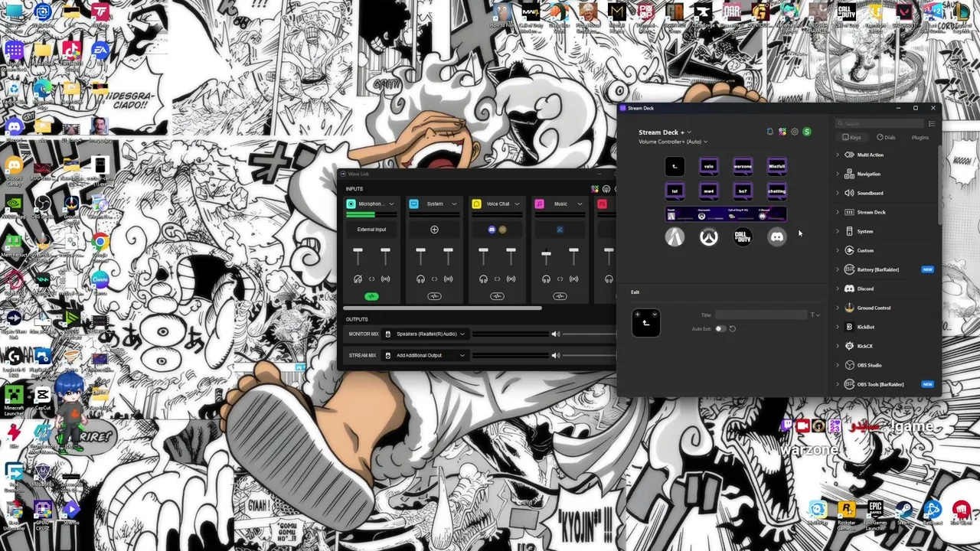Switch to the Plugins tab
Image resolution: width=980 pixels, height=551 pixels.
tap(920, 138)
